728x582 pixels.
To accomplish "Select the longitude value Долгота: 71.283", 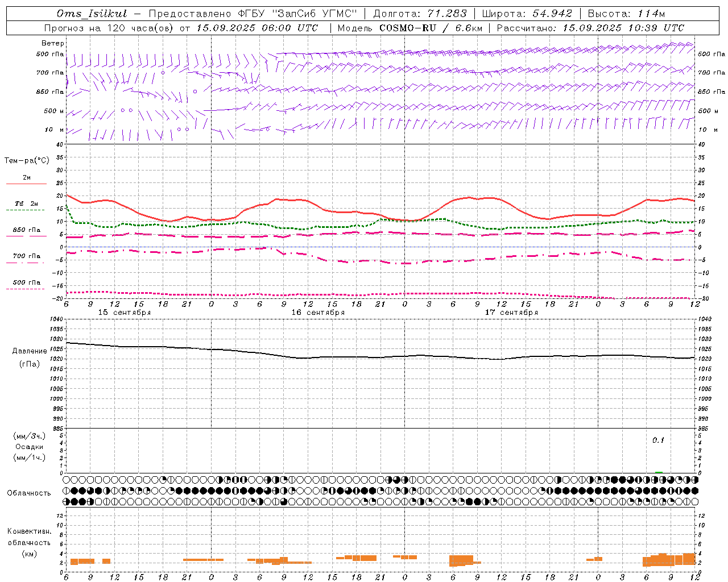I will (x=420, y=14).
